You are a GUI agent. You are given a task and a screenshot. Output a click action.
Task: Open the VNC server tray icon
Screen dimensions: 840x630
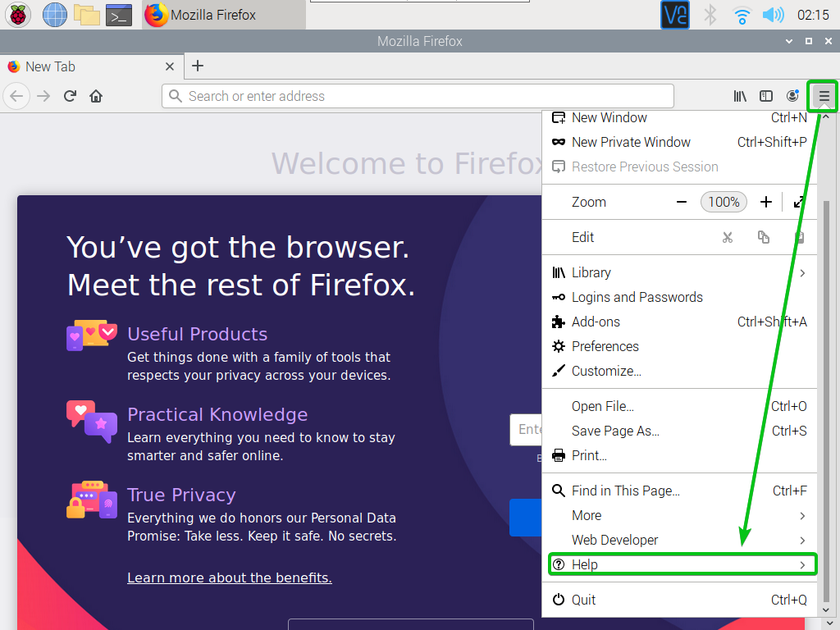675,15
